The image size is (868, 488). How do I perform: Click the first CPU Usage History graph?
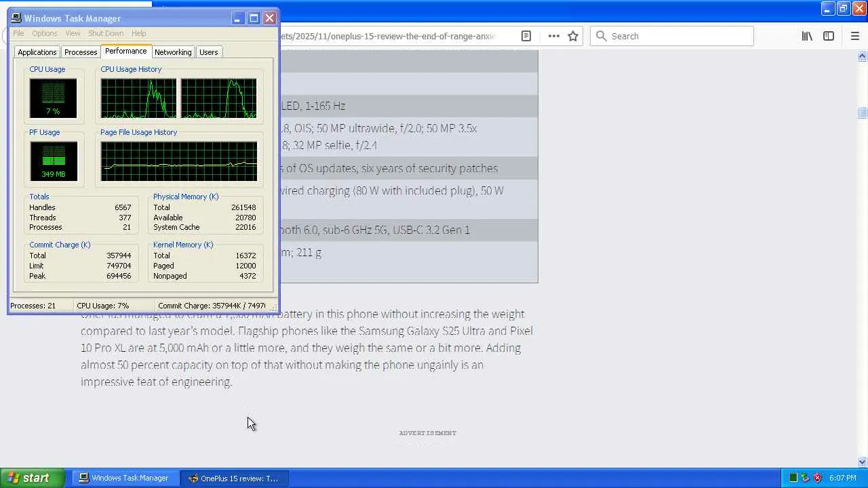pyautogui.click(x=138, y=98)
